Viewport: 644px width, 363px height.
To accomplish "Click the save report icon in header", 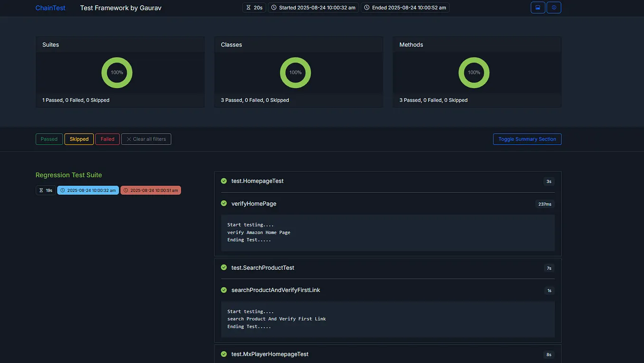I will point(537,7).
